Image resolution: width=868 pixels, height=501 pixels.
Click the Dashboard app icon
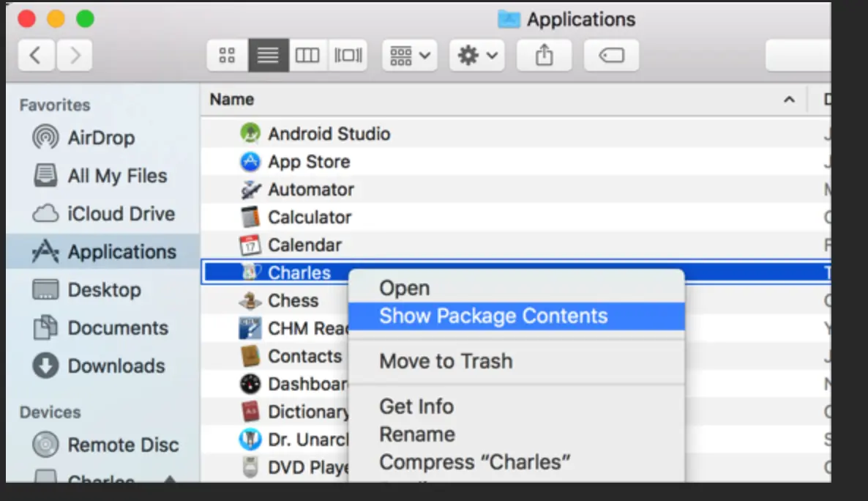(250, 384)
